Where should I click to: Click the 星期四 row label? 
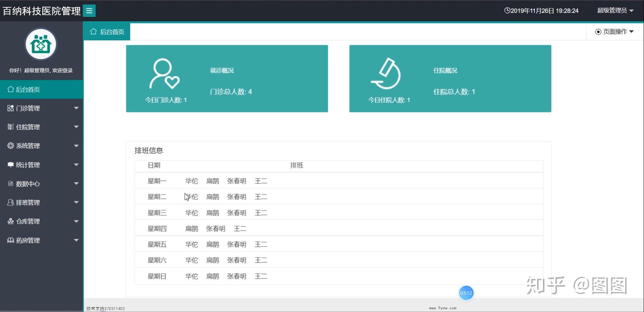[157, 229]
